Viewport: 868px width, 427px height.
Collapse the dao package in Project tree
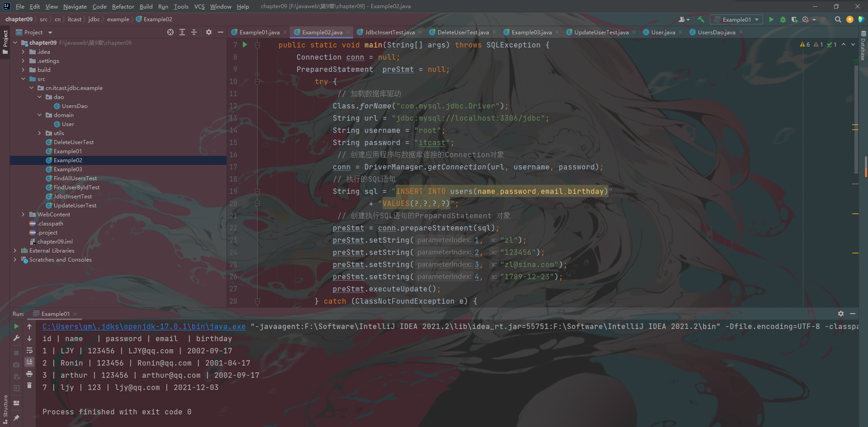pyautogui.click(x=40, y=97)
